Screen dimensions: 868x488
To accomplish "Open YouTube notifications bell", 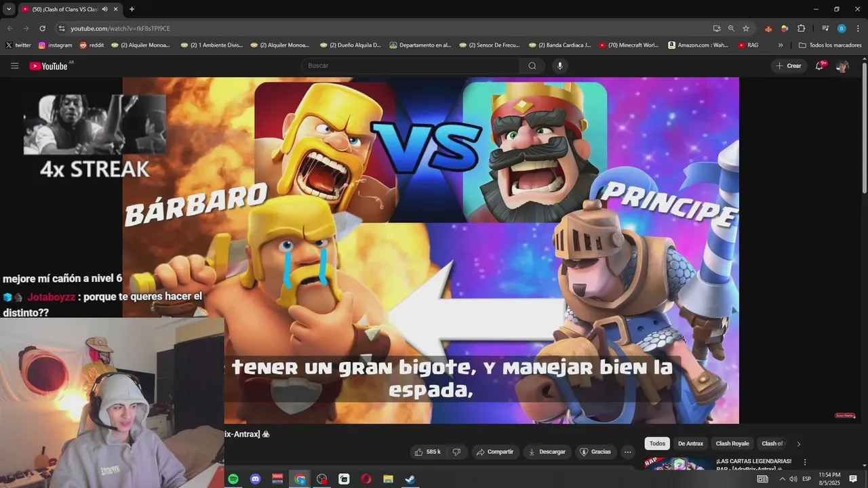I will click(x=819, y=66).
